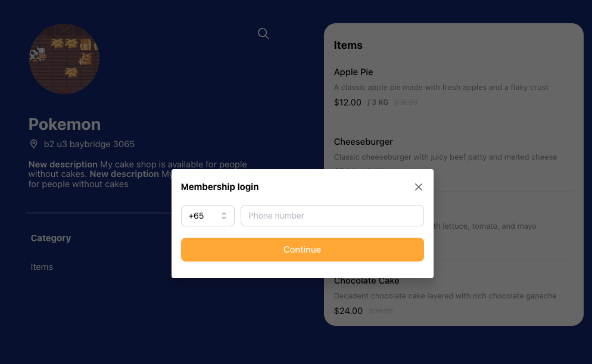This screenshot has width=592, height=364.
Task: Click the Membership login title text
Action: click(x=220, y=187)
